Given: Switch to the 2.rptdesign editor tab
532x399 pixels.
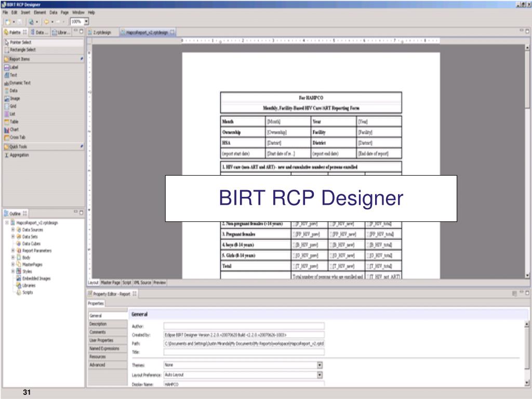Looking at the screenshot, I should point(100,32).
